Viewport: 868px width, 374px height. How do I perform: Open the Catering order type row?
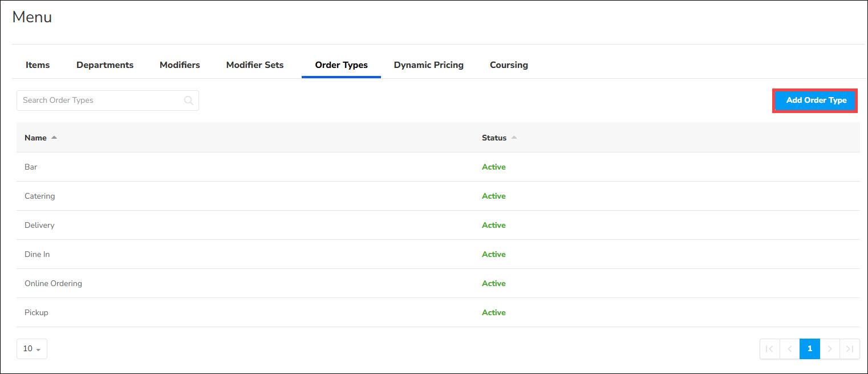click(x=40, y=196)
